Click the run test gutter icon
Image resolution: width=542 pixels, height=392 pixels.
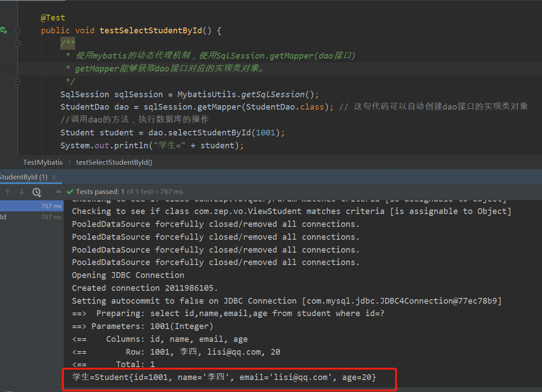coord(4,30)
